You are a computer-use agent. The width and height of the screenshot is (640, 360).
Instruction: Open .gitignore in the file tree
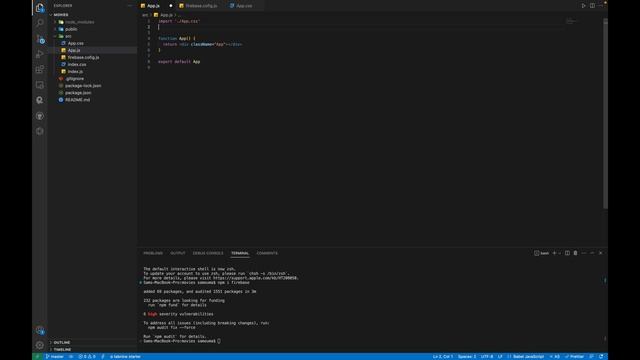74,78
